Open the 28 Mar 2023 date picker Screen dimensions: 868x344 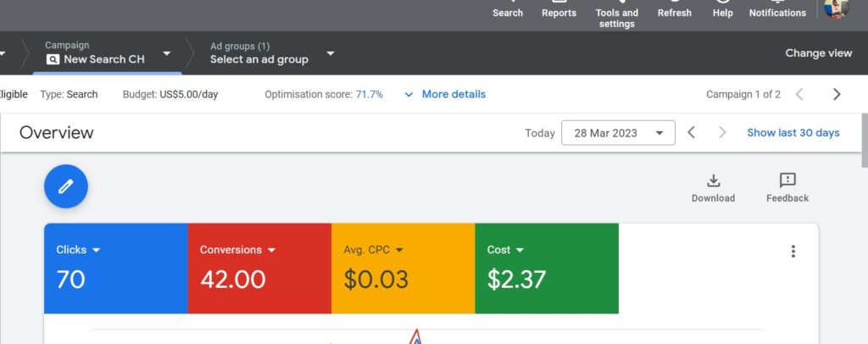[618, 133]
